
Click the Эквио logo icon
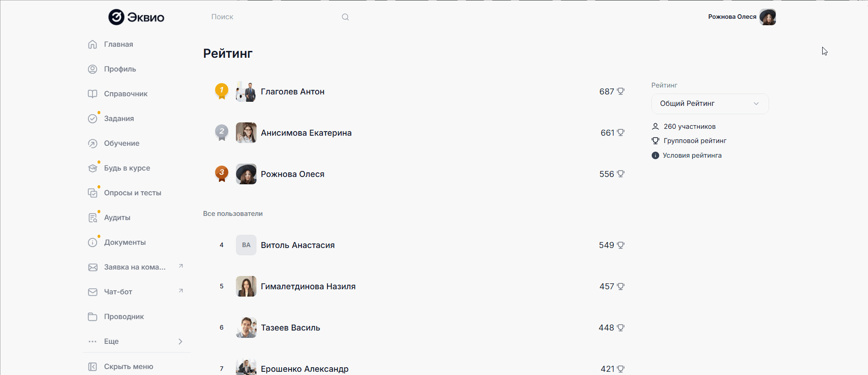[x=116, y=17]
